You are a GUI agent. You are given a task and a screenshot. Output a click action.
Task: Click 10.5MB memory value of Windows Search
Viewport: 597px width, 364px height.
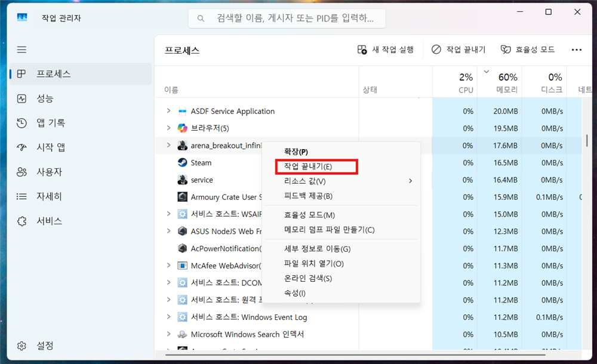point(506,334)
